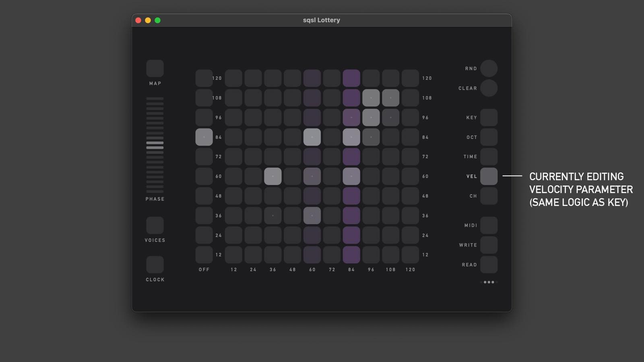Click the lit grid cell column 84, row 84
This screenshot has width=644, height=362.
click(351, 137)
